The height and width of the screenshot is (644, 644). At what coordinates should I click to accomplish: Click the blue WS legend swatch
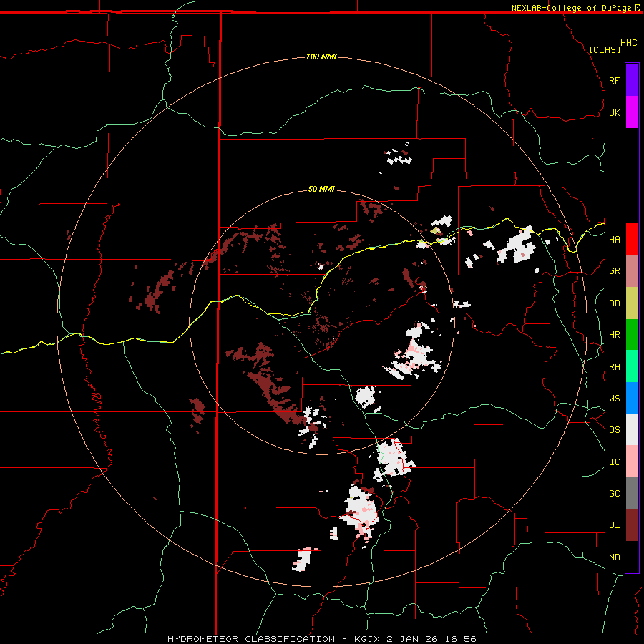point(632,398)
